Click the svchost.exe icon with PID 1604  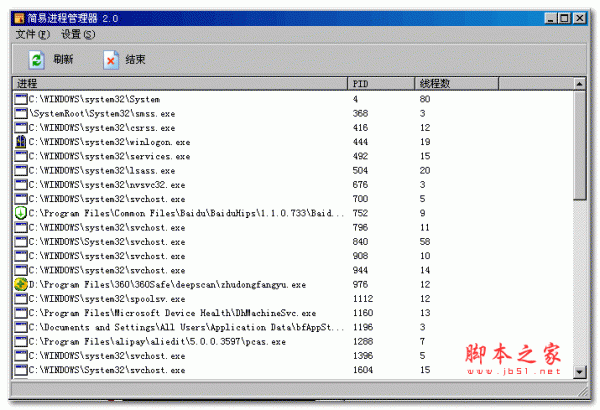(21, 370)
